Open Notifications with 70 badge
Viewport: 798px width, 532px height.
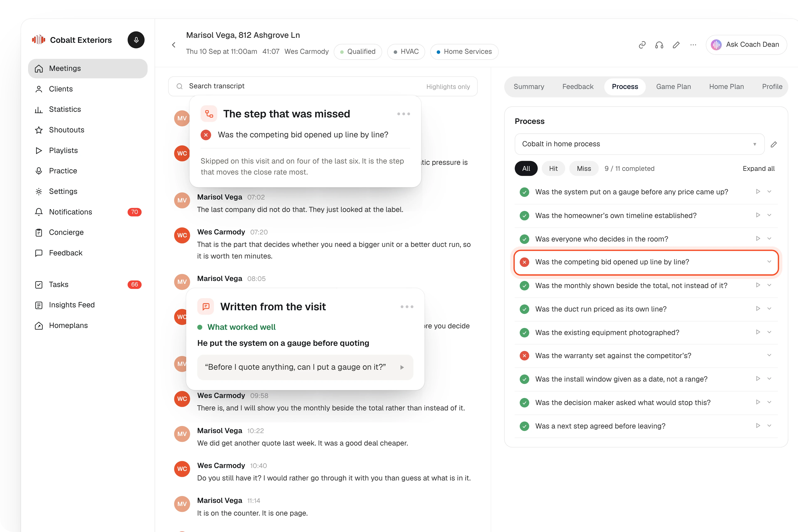(x=87, y=212)
